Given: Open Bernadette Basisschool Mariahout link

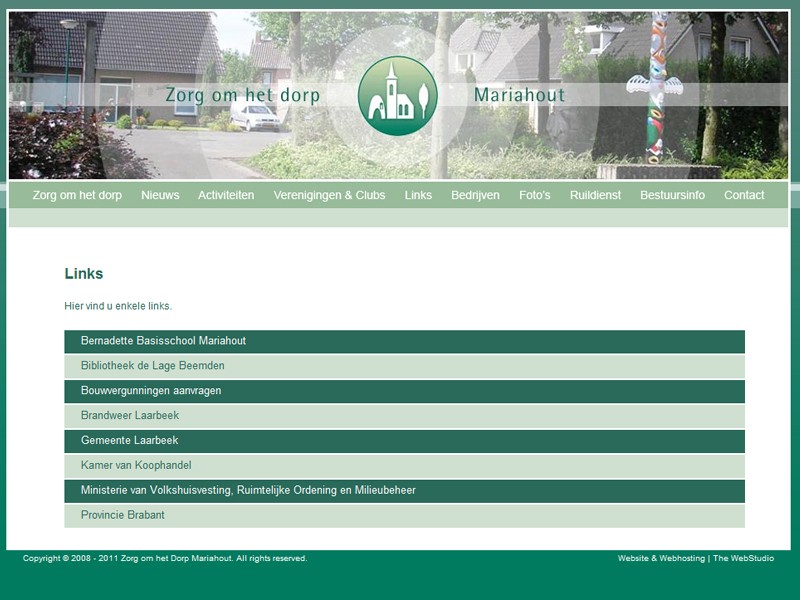Looking at the screenshot, I should coord(405,341).
